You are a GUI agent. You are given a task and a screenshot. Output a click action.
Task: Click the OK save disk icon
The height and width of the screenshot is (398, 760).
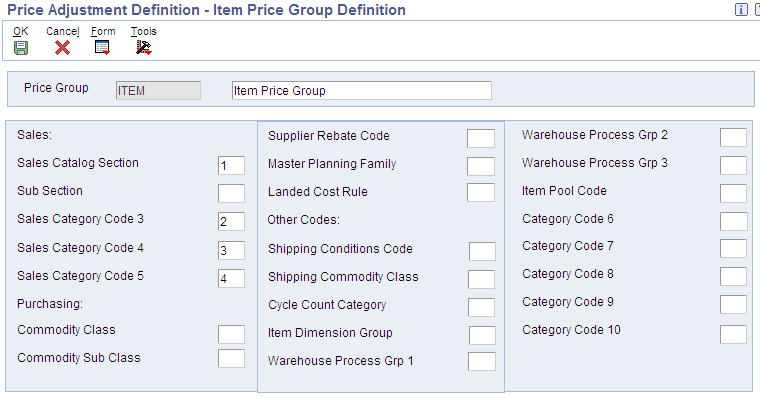pyautogui.click(x=21, y=48)
